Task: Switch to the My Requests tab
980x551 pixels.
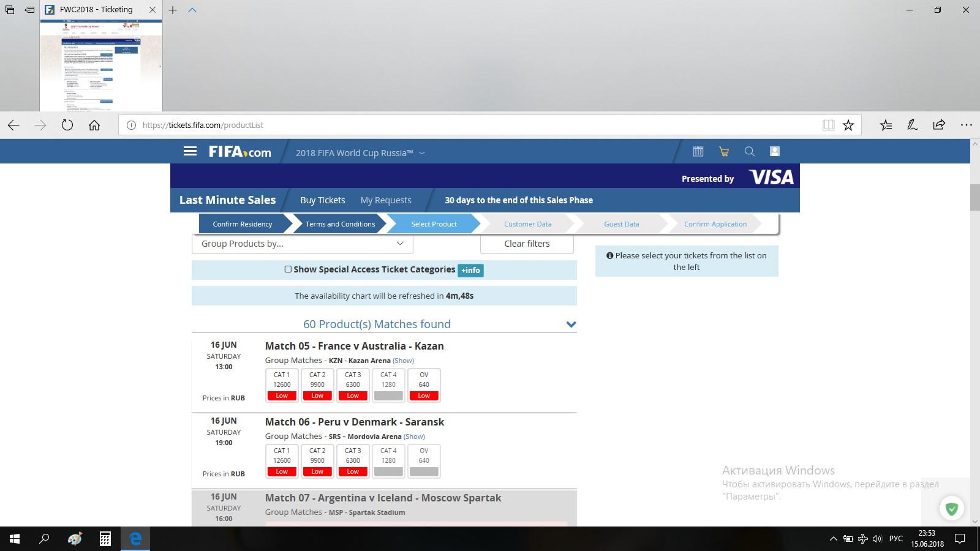Action: [x=386, y=200]
